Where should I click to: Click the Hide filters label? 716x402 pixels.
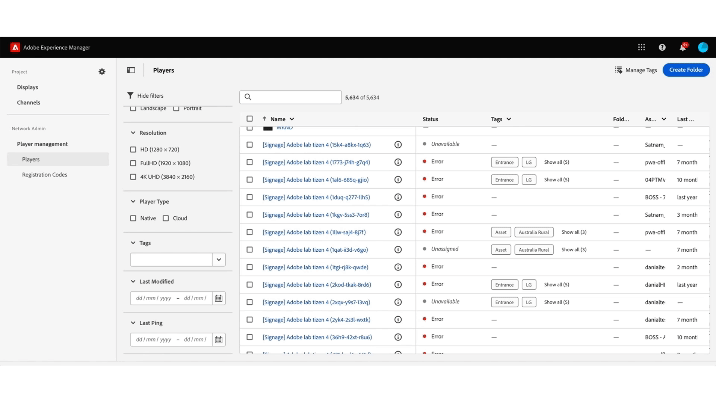point(150,96)
